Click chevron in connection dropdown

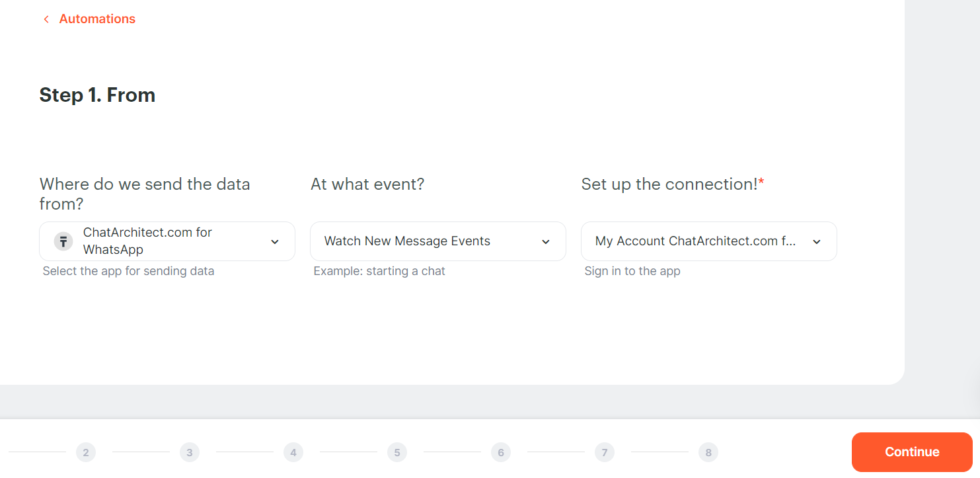point(817,242)
